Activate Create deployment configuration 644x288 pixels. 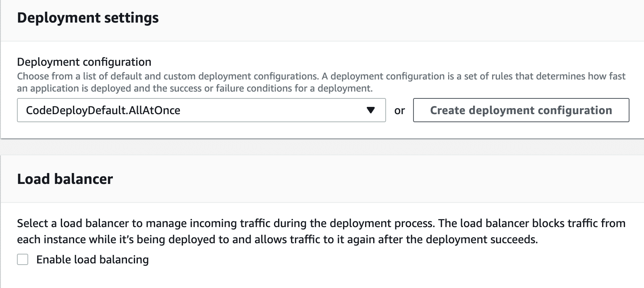tap(521, 110)
